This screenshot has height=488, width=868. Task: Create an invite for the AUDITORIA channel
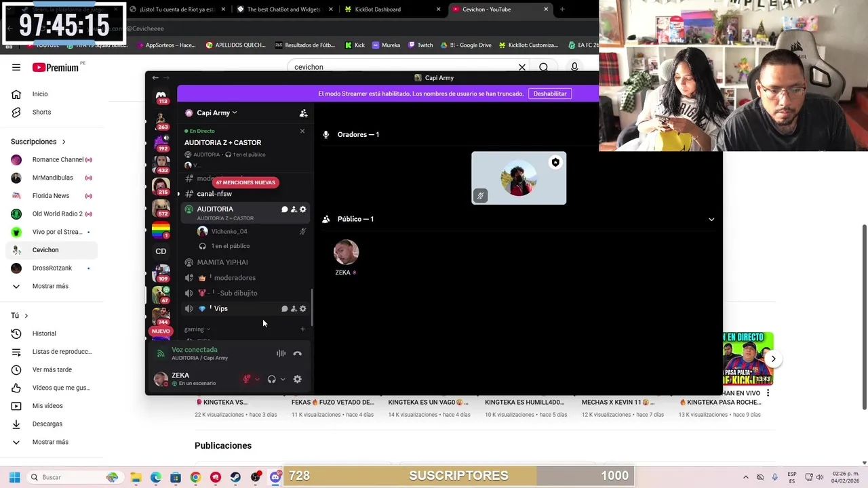(294, 209)
